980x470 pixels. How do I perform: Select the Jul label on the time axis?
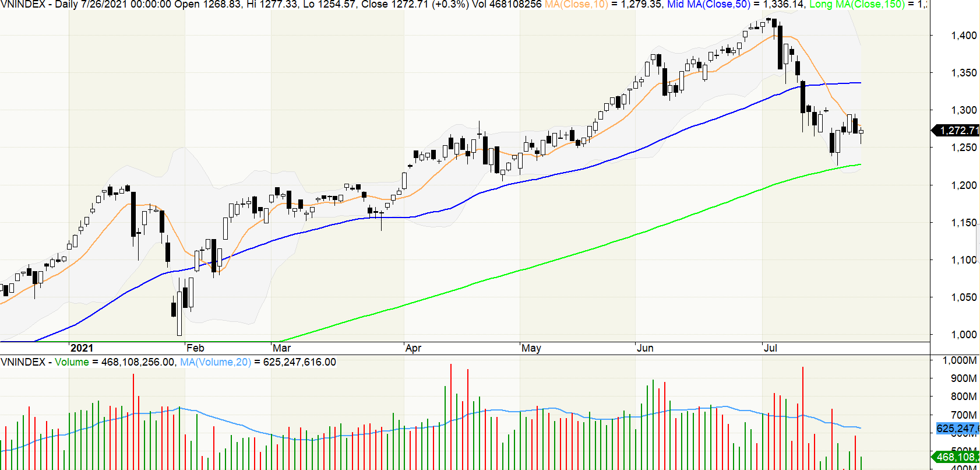(770, 348)
